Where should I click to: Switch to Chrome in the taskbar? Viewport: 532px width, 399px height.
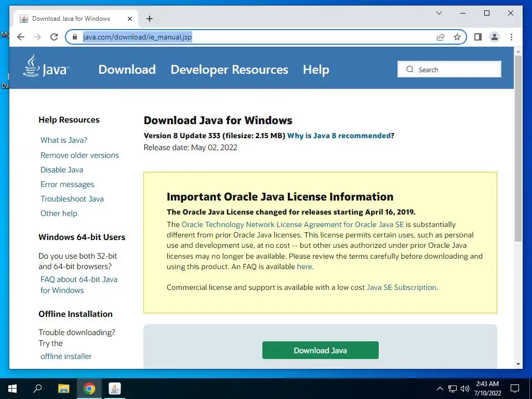click(89, 389)
